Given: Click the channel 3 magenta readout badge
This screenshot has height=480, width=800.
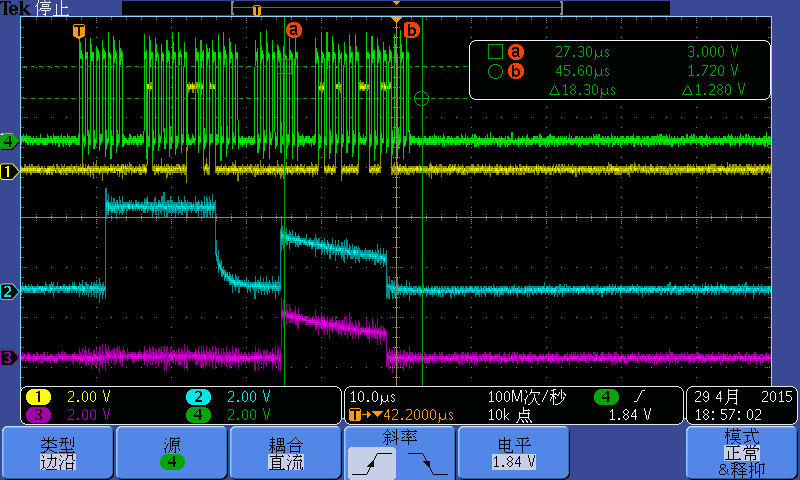Looking at the screenshot, I should 38,415.
